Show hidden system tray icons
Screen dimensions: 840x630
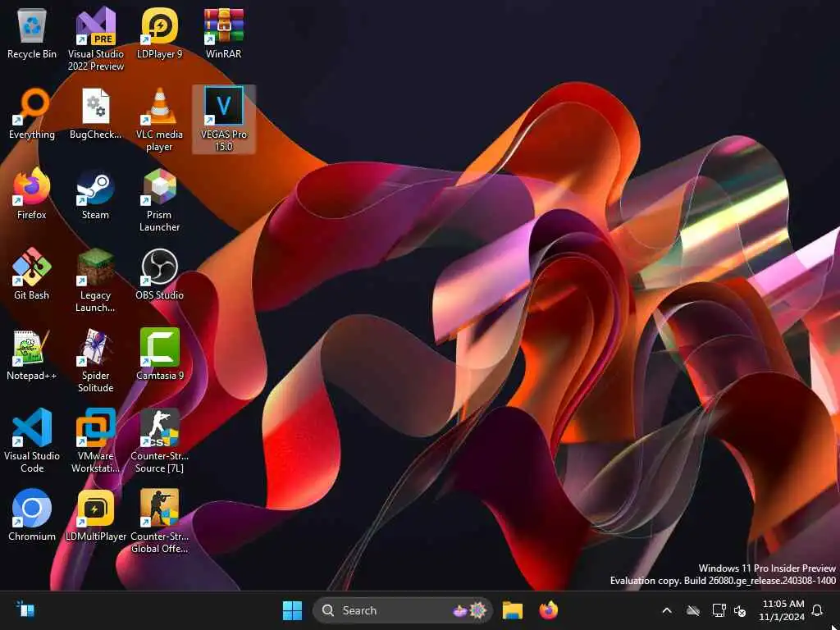(667, 610)
